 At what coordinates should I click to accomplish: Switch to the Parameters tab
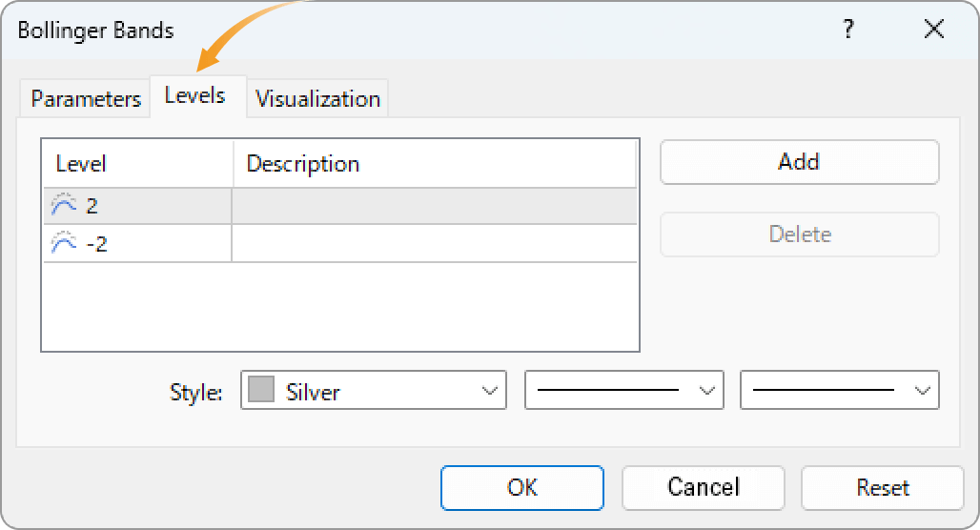pos(86,99)
